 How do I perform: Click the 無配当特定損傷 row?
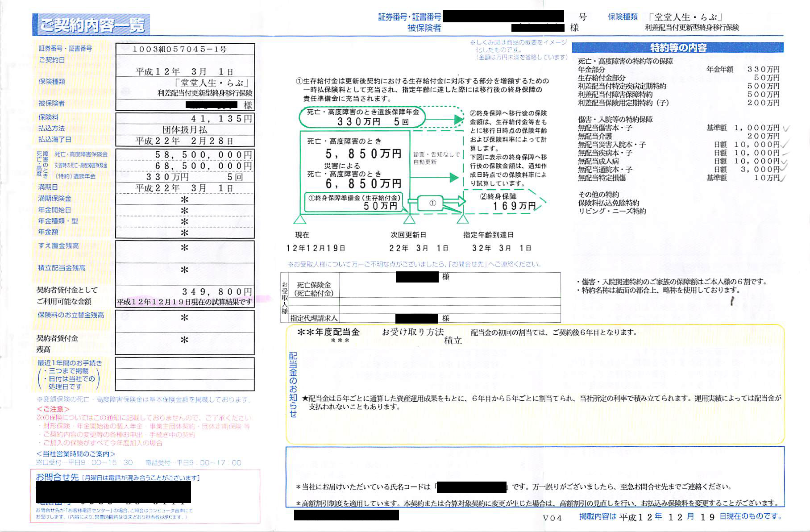[678, 178]
